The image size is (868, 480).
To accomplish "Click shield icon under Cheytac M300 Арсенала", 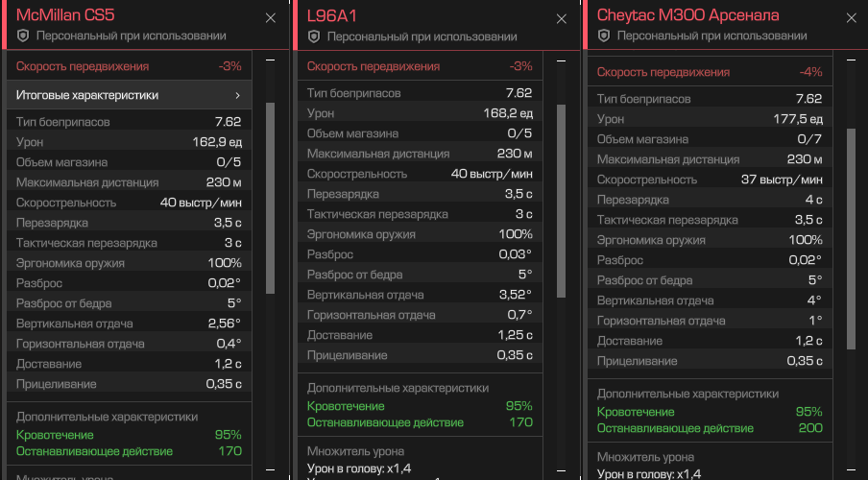I will [604, 36].
